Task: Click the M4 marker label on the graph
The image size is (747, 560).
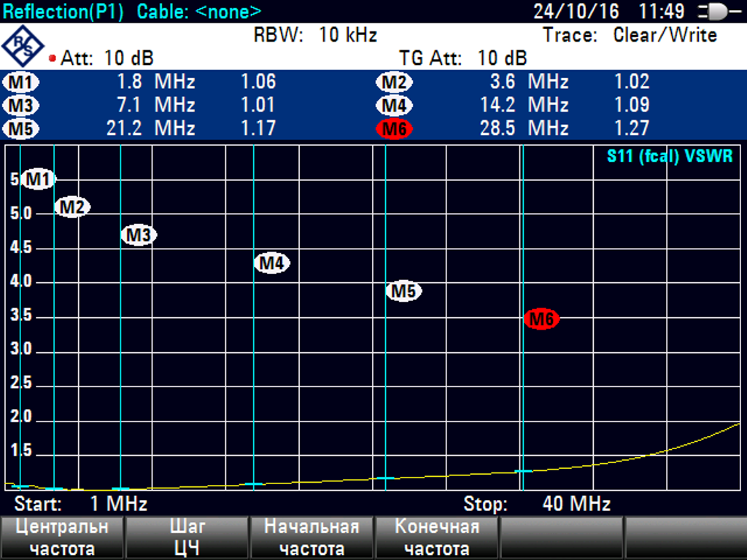Action: (271, 263)
